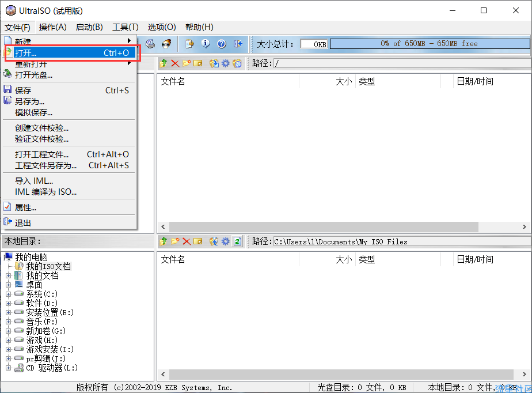Select 我的ISO文档 in the local tree
Image resolution: width=532 pixels, height=393 pixels.
(48, 266)
